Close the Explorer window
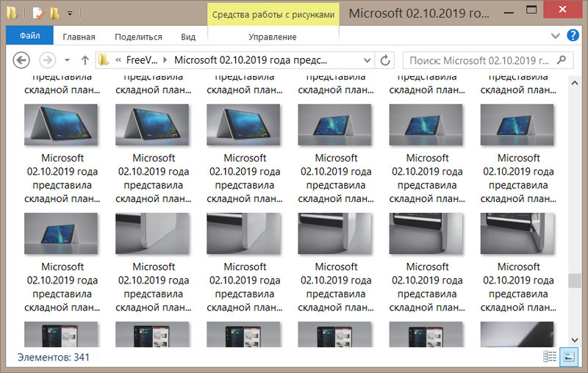The height and width of the screenshot is (373, 588). click(x=562, y=10)
